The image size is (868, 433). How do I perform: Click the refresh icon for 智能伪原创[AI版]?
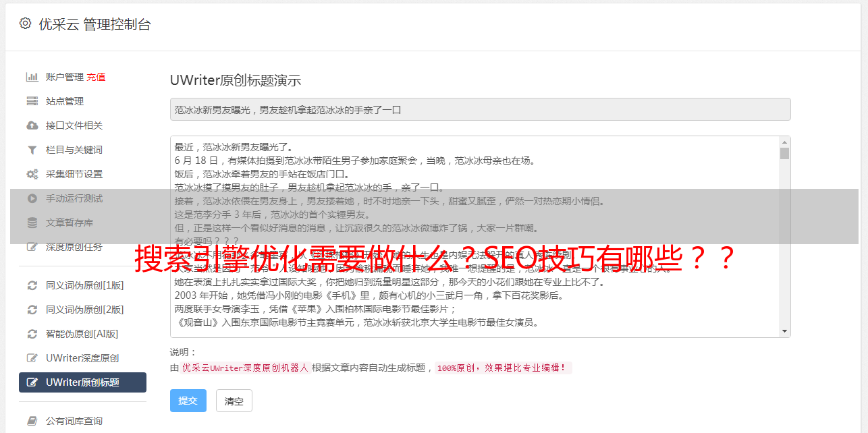point(32,334)
